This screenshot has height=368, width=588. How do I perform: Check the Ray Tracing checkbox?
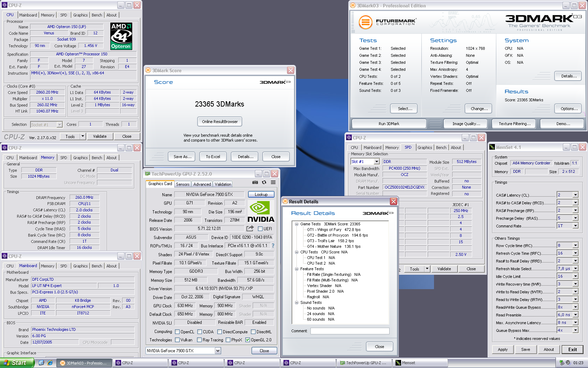click(199, 340)
